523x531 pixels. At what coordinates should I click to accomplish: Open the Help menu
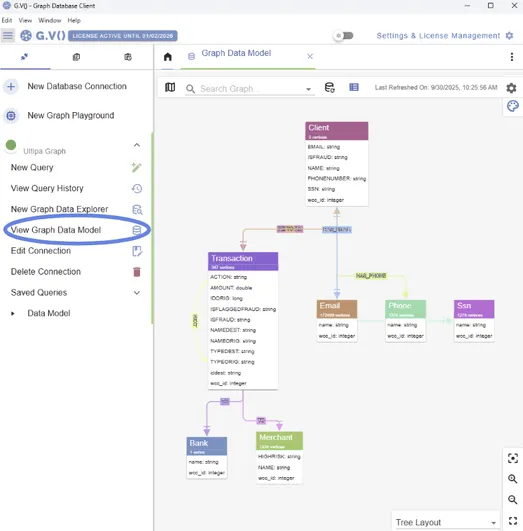pos(74,20)
